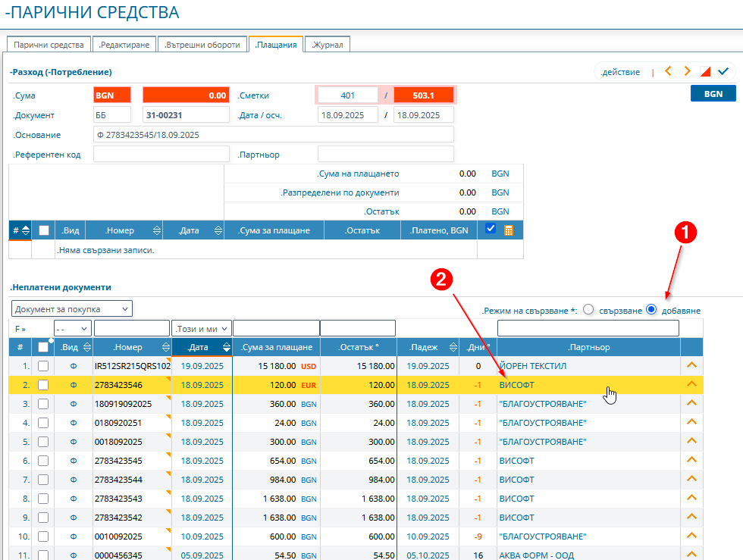
Task: Select the 'добавяне' radio button
Action: pyautogui.click(x=651, y=310)
